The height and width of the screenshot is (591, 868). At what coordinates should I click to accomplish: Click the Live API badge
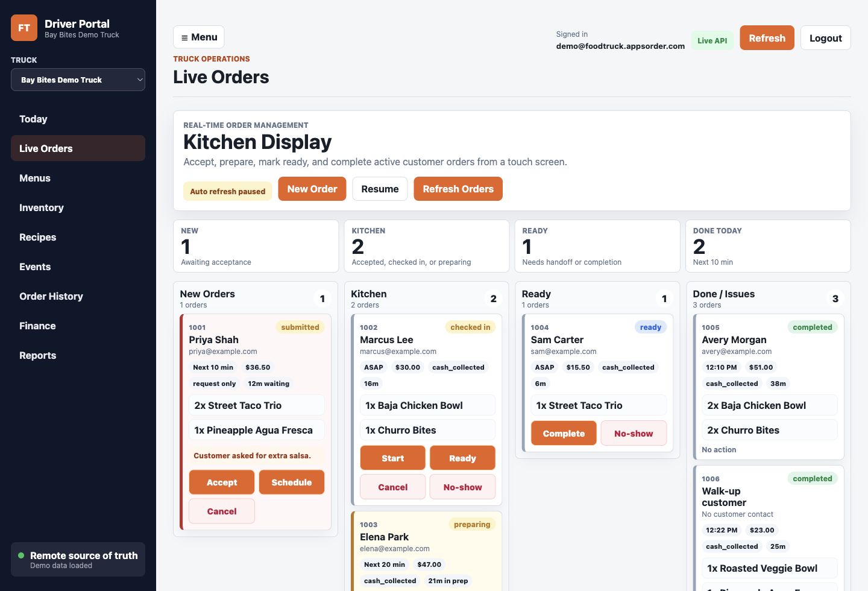[x=712, y=40]
